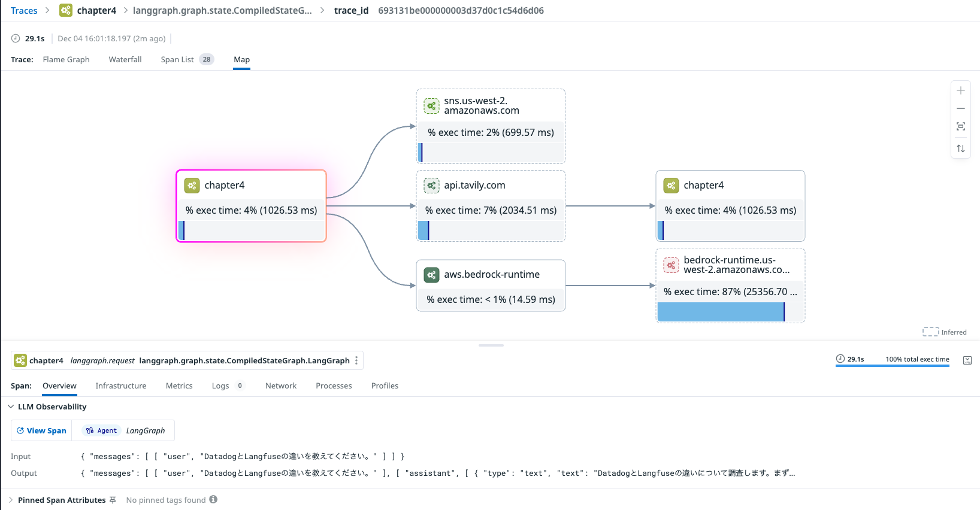Screen dimensions: 980x510
Task: Click the pin icon by Pinned Span Attributes
Action: point(113,500)
